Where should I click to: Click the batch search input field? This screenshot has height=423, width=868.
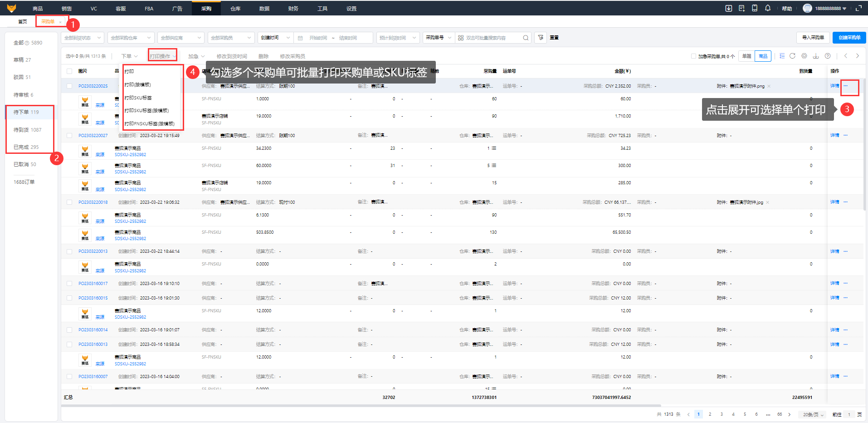click(493, 38)
